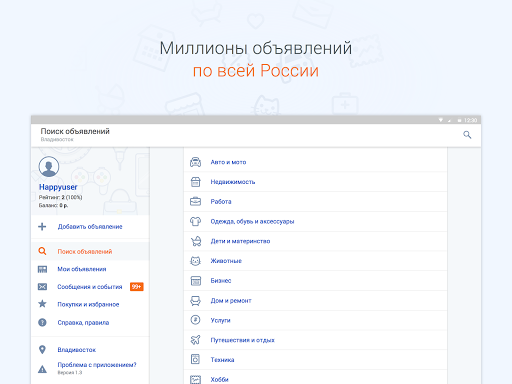Click the washing machine icon for Техника

pos(195,359)
